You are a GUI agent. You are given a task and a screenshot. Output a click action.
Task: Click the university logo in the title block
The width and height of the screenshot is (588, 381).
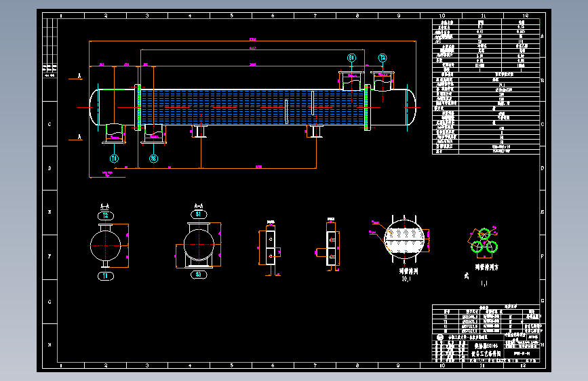[440, 338]
